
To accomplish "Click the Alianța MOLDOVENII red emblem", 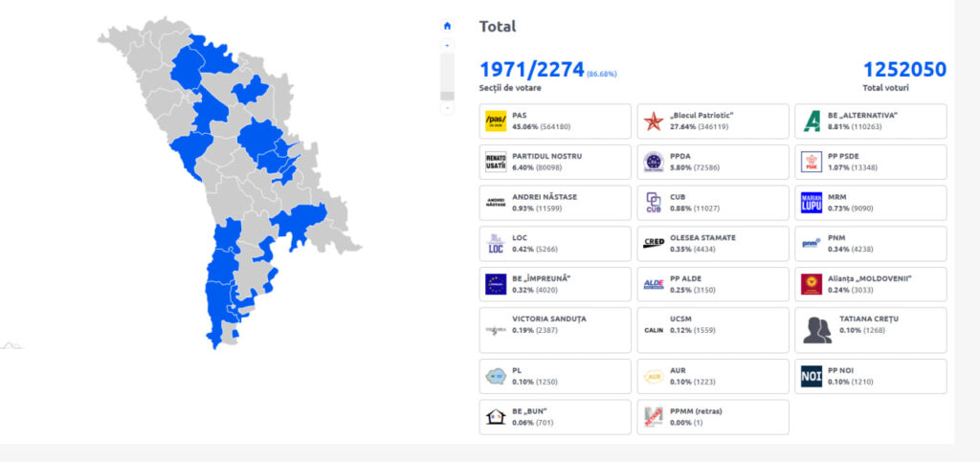I will pyautogui.click(x=812, y=284).
